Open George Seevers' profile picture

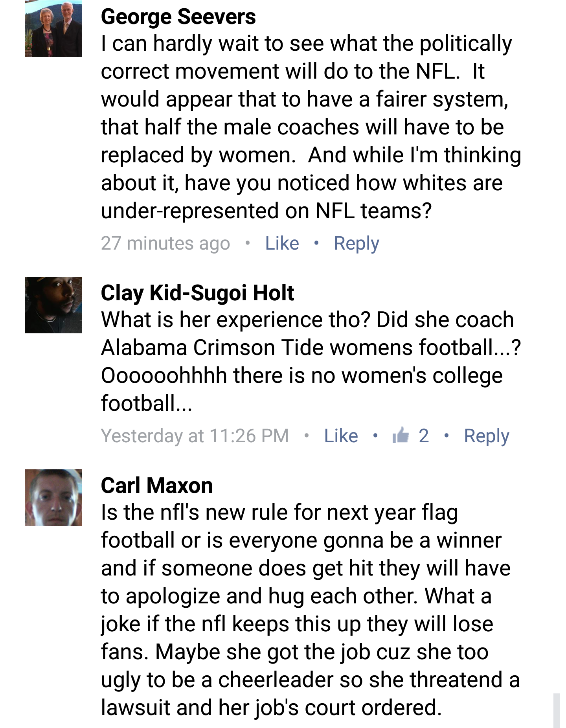pos(53,29)
